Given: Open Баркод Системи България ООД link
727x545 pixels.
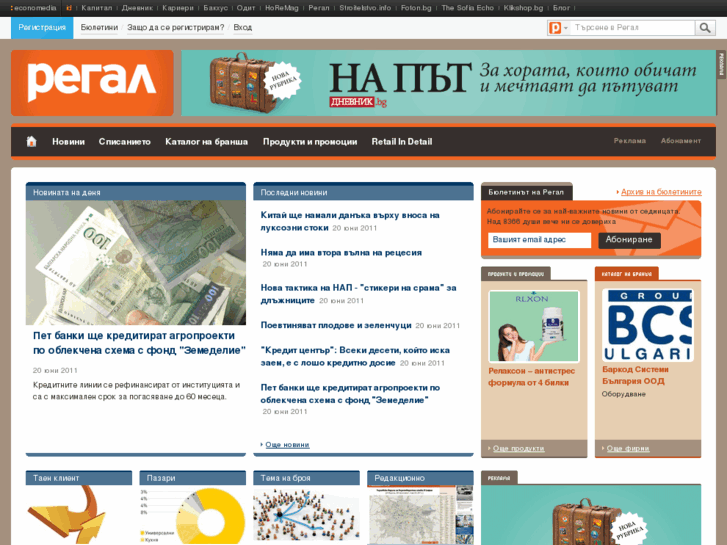Looking at the screenshot, I should [635, 375].
